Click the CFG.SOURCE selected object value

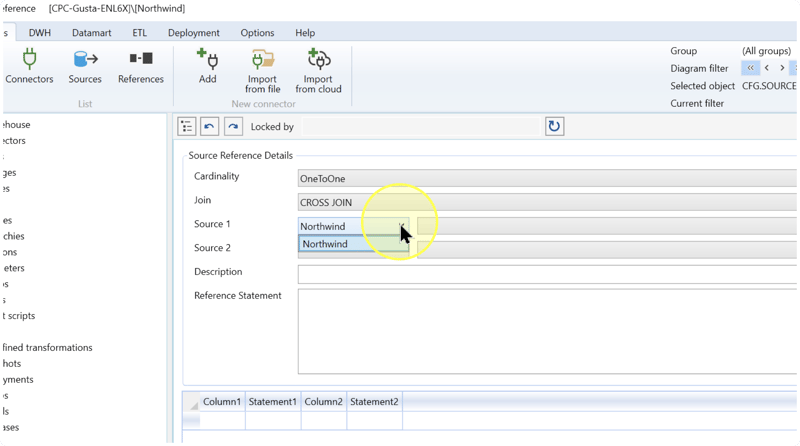(x=769, y=86)
